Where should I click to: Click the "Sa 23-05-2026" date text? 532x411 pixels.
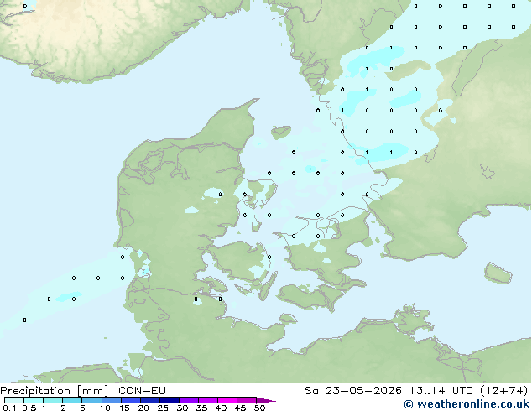pyautogui.click(x=353, y=391)
